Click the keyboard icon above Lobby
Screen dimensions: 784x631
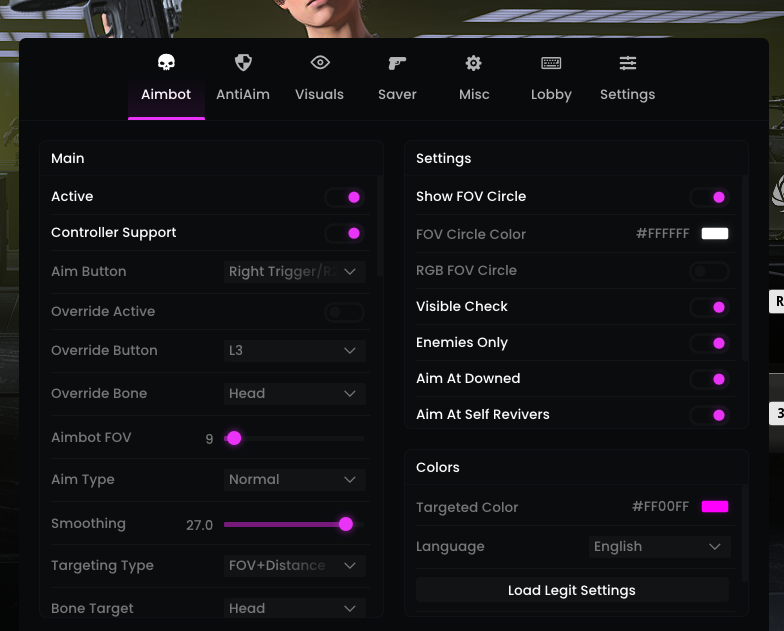pos(551,63)
